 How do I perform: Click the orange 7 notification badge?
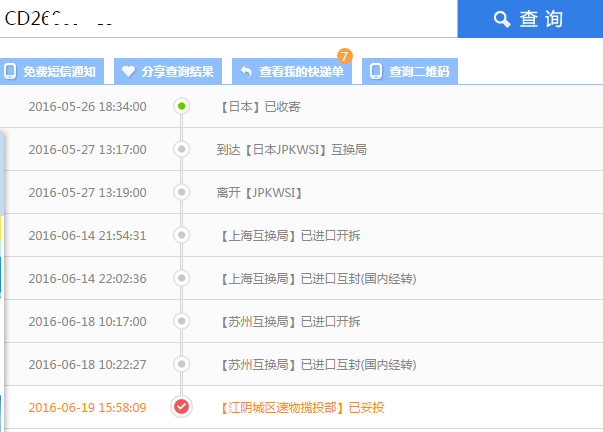[x=345, y=56]
